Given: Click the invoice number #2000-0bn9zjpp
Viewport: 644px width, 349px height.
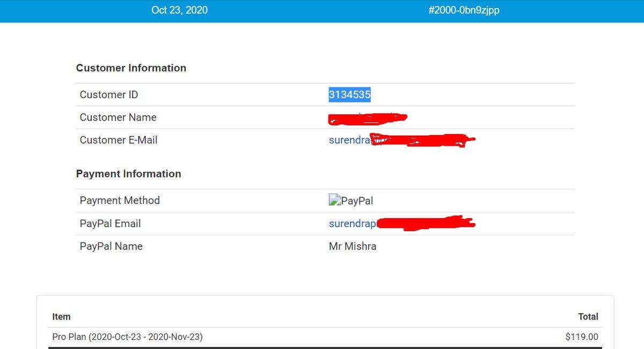Looking at the screenshot, I should tap(464, 10).
